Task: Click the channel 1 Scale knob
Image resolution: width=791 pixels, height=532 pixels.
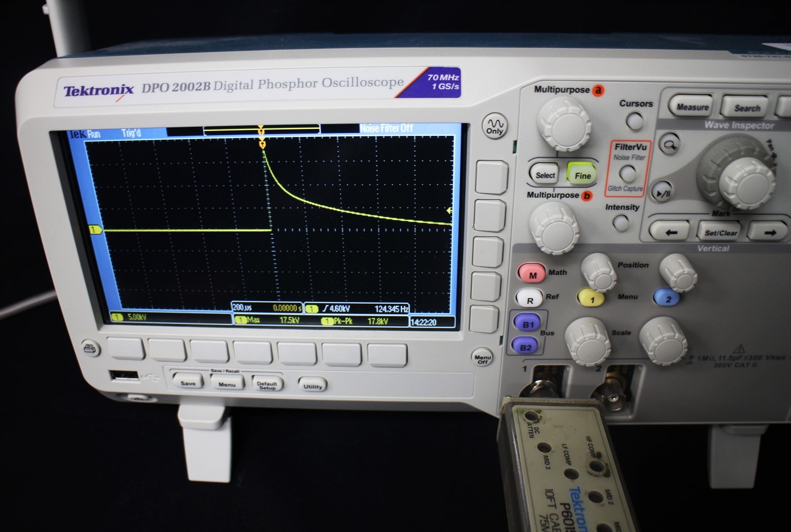Action: pyautogui.click(x=587, y=341)
